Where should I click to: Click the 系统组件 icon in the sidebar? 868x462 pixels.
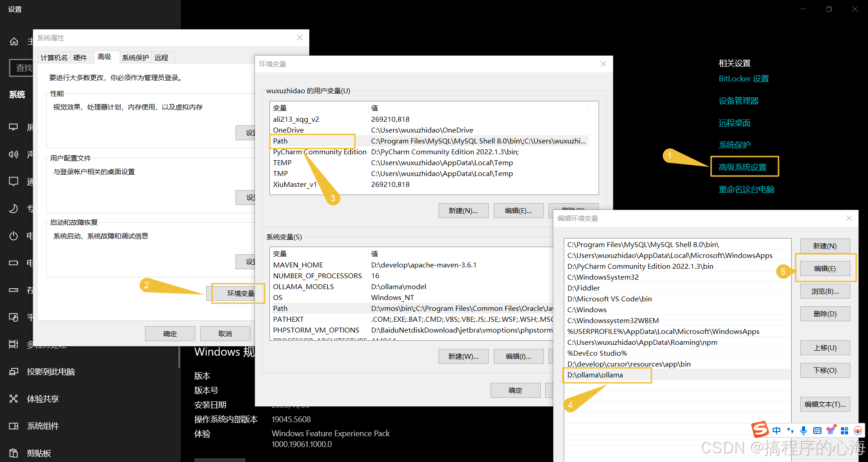point(14,426)
